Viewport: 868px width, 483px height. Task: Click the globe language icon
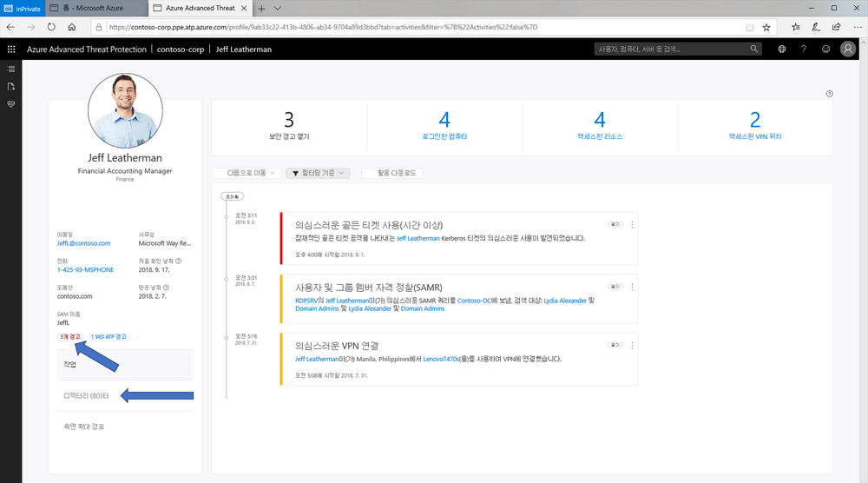(781, 50)
